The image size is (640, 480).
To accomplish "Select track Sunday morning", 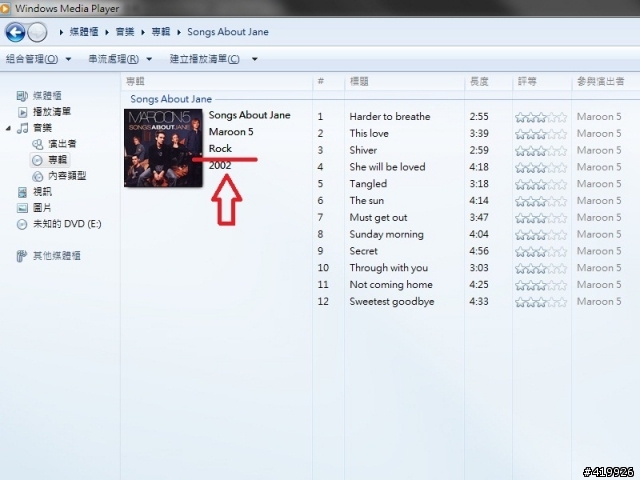I will (x=387, y=234).
